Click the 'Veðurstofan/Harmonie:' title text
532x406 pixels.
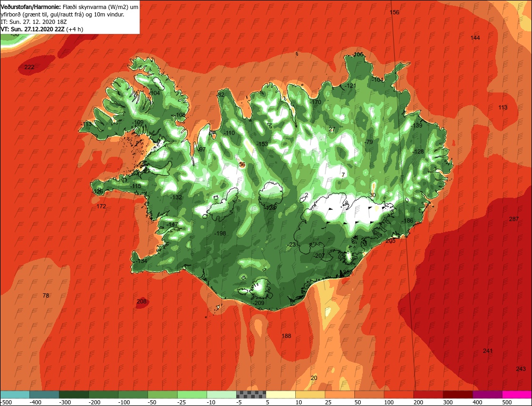point(31,7)
